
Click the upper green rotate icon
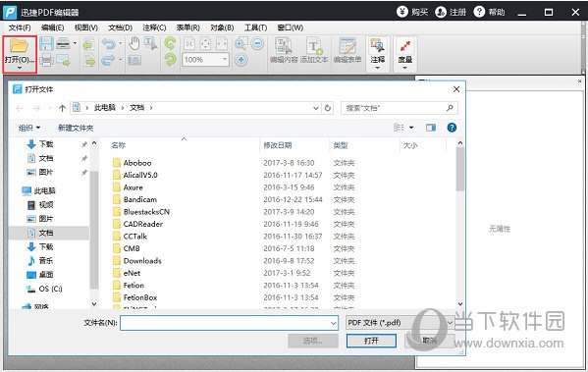click(170, 43)
